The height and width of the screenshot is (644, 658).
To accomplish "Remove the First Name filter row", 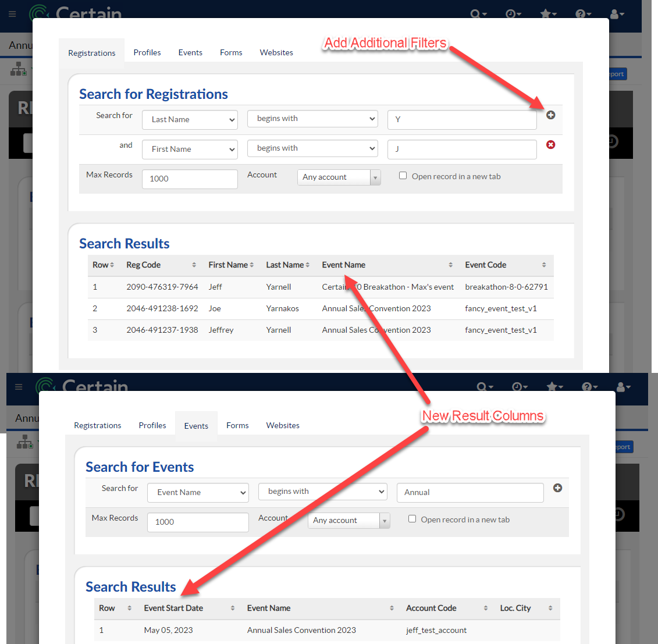I will [x=550, y=145].
